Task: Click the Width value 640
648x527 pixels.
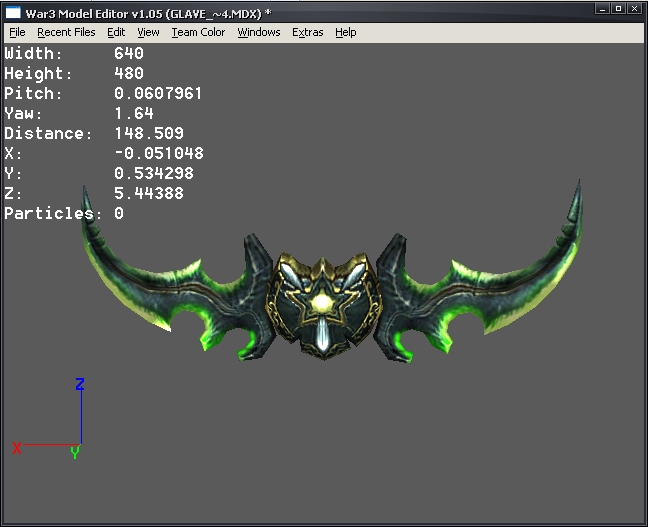Action: pyautogui.click(x=129, y=53)
